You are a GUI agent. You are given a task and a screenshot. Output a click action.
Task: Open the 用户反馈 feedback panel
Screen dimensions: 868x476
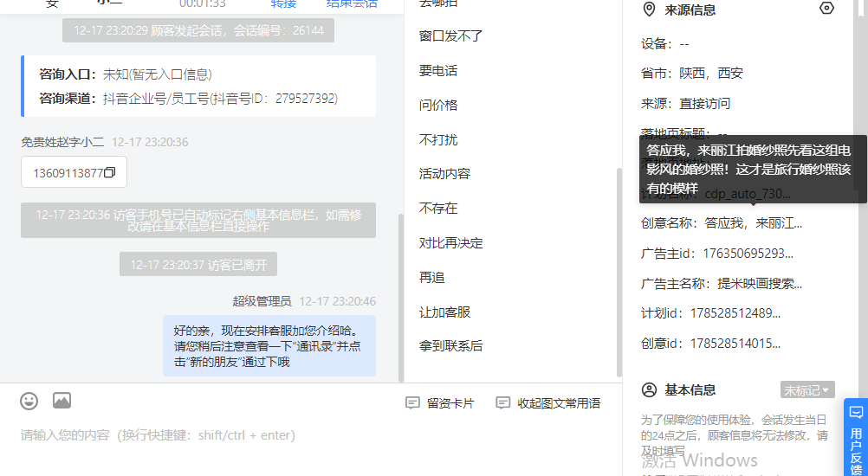coord(856,437)
